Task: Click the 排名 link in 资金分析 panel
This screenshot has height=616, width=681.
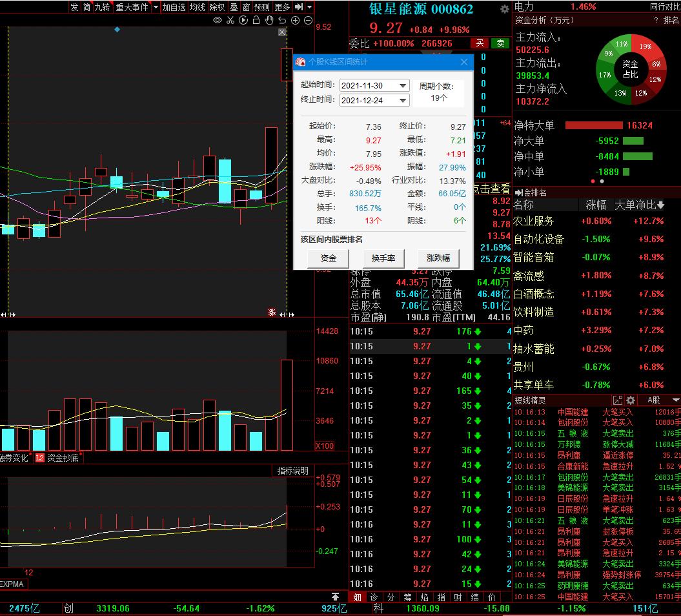Action: coord(671,20)
